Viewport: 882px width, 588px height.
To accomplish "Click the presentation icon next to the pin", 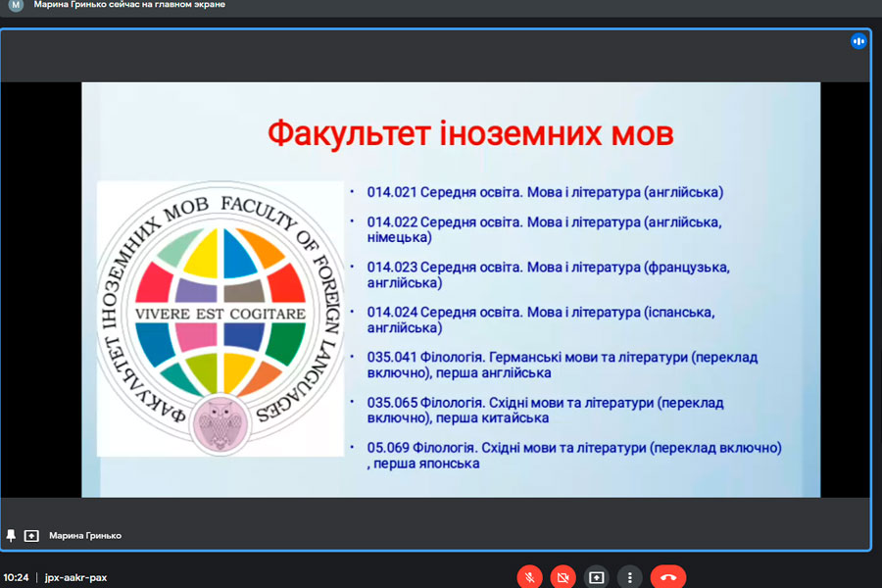I will click(31, 536).
